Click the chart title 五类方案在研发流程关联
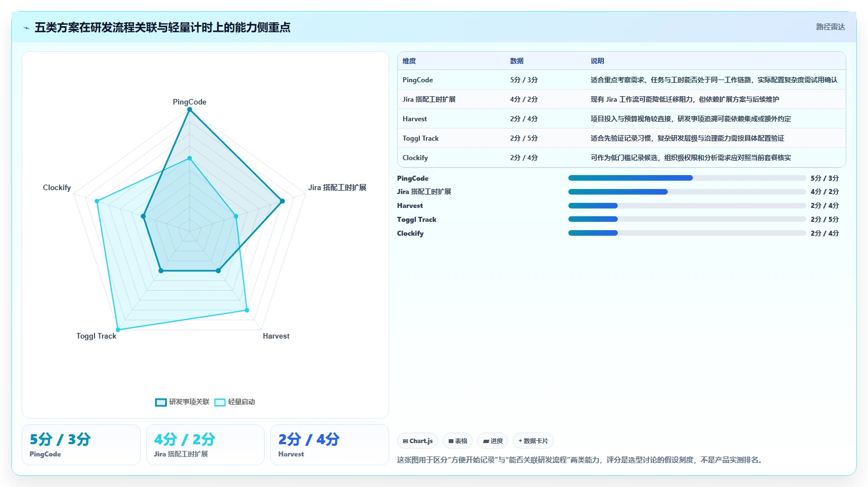868x487 pixels. [162, 27]
